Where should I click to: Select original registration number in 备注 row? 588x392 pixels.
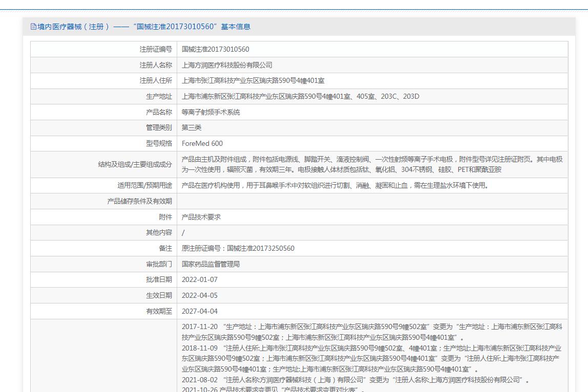tap(238, 248)
